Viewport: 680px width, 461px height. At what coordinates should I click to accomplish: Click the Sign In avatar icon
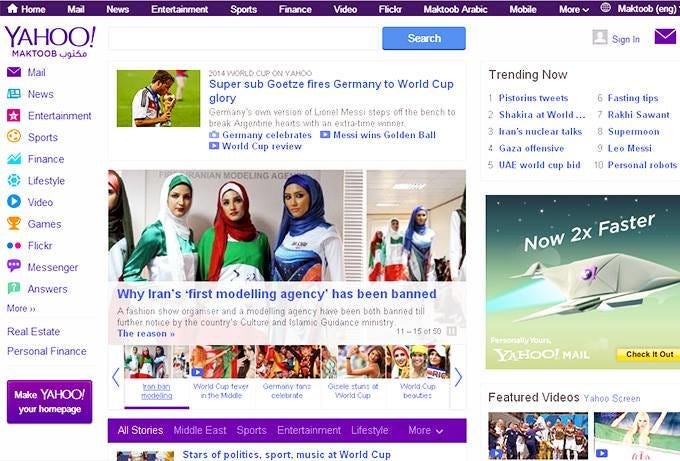click(600, 37)
